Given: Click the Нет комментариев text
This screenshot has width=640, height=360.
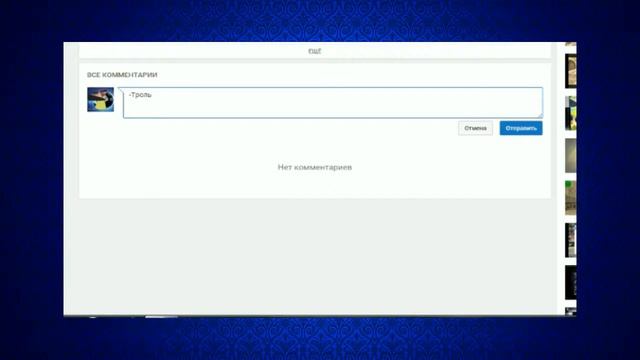Looking at the screenshot, I should (x=315, y=167).
